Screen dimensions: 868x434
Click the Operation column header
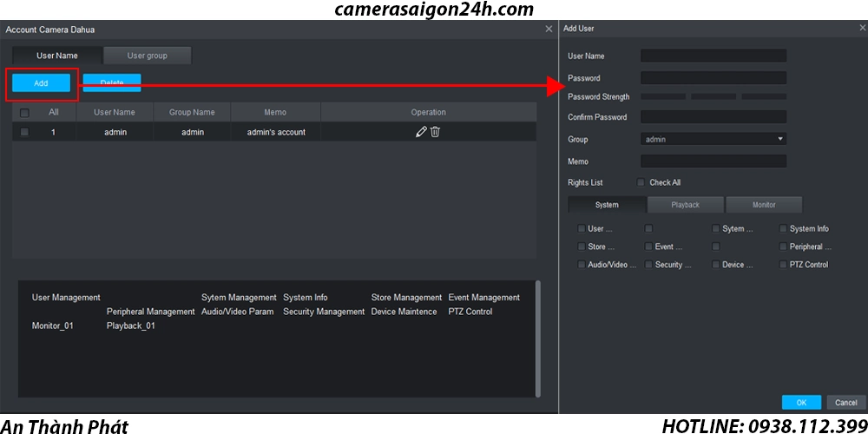click(429, 112)
